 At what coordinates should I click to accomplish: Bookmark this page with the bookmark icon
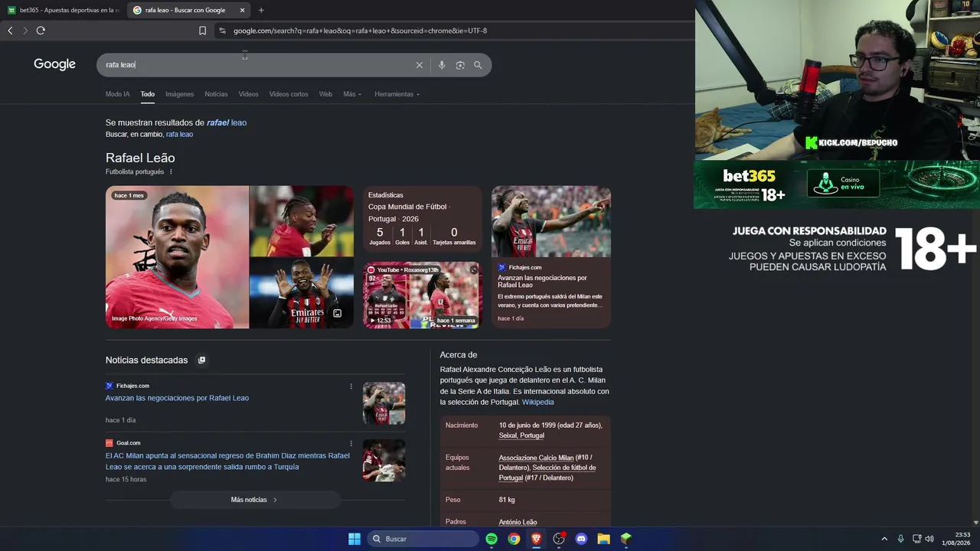202,31
